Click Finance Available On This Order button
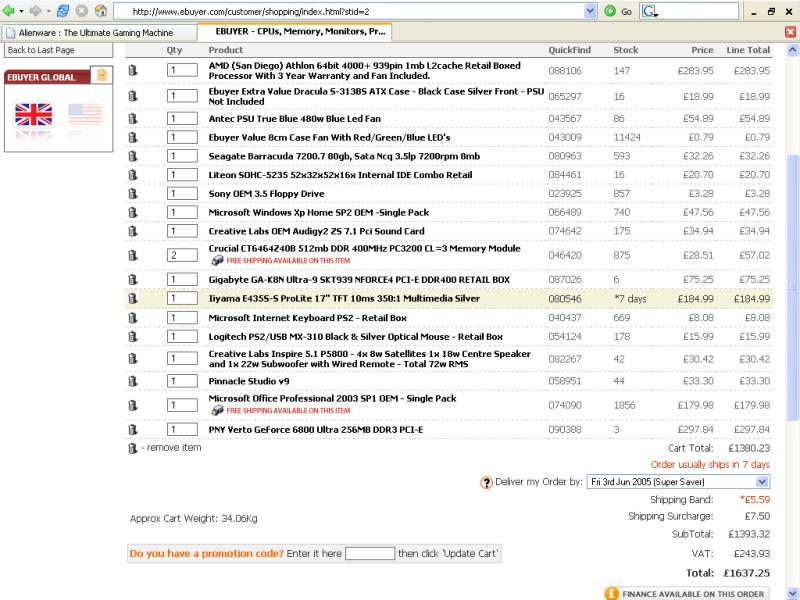800x600 pixels. [687, 593]
